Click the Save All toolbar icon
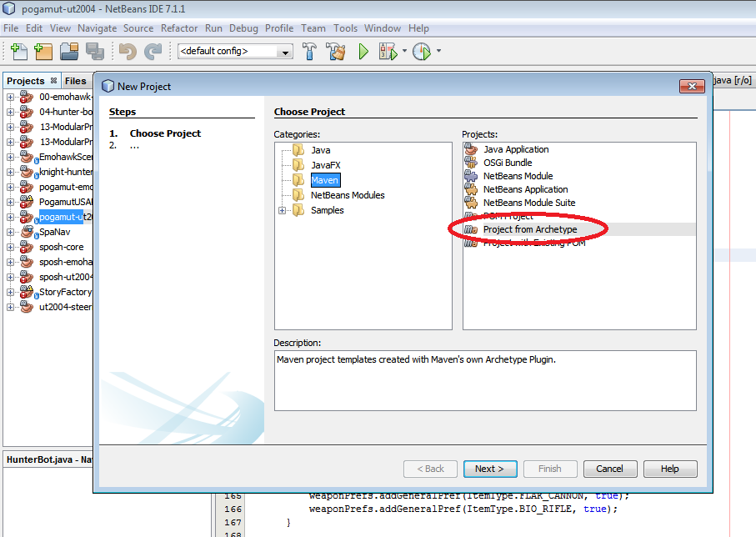Image resolution: width=756 pixels, height=537 pixels. click(x=95, y=51)
